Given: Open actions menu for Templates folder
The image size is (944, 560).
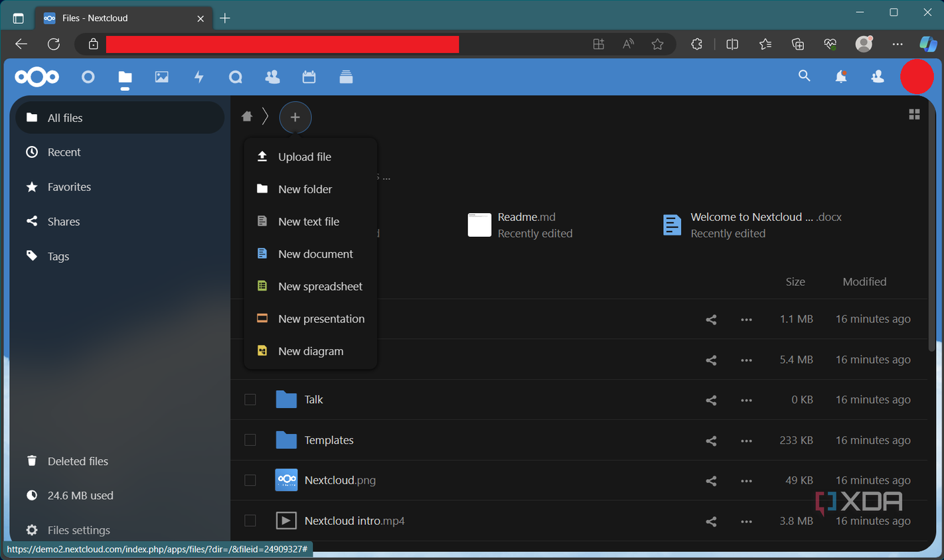Looking at the screenshot, I should pyautogui.click(x=746, y=441).
